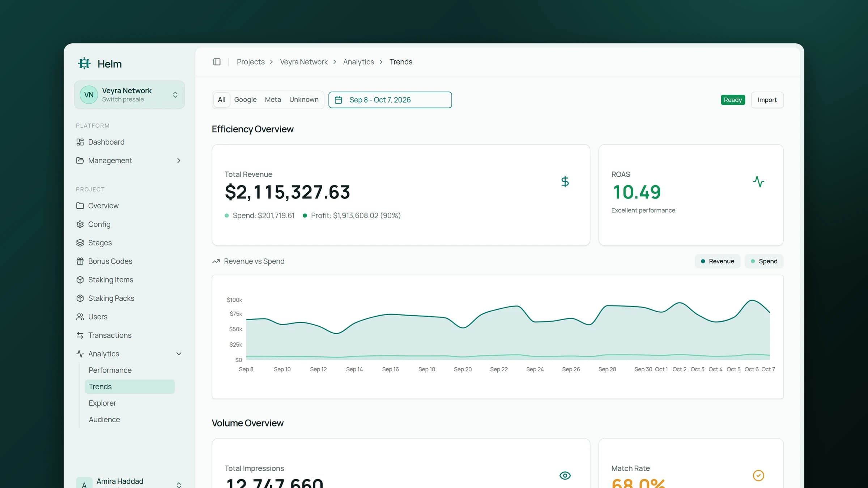Open Audience analytics subpage
This screenshot has height=488, width=868.
[x=129, y=419]
